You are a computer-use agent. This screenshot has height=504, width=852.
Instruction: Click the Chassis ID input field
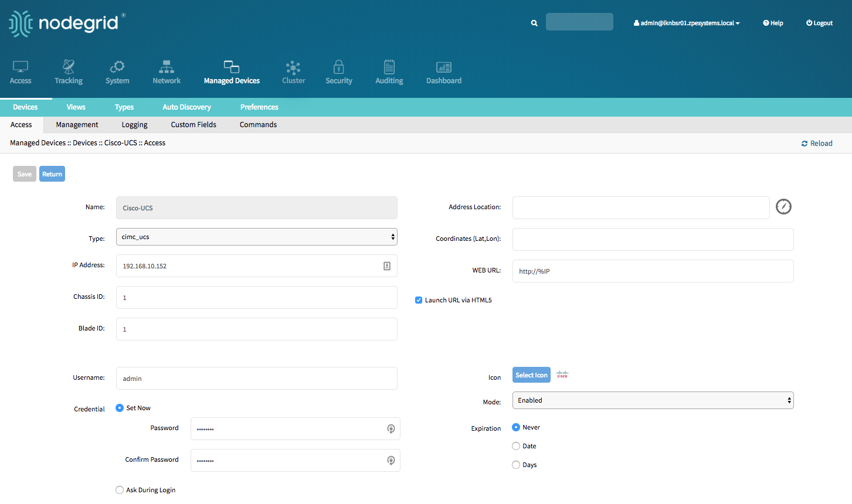257,298
